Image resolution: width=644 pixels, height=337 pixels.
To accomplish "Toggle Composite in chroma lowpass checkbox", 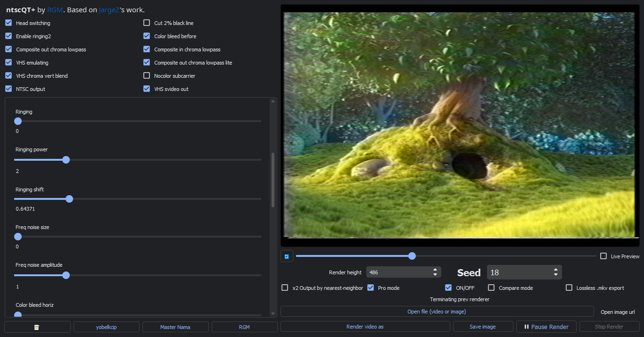I will [147, 49].
